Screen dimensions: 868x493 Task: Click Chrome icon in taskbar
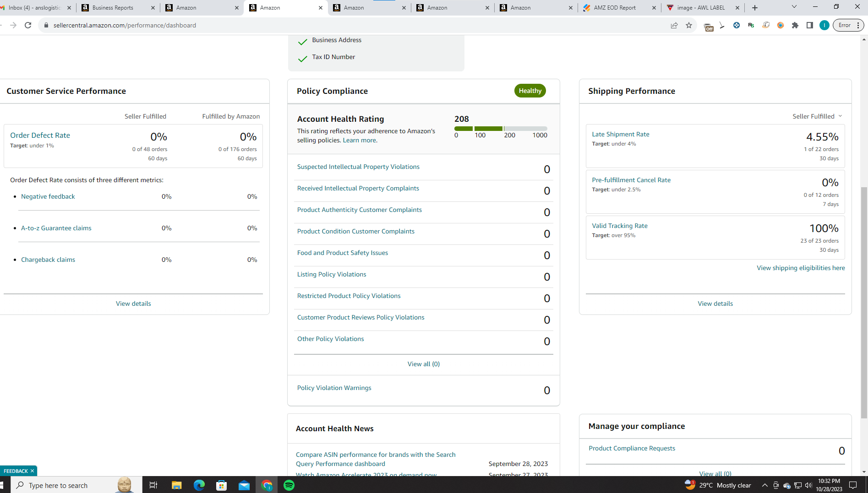[x=267, y=485]
